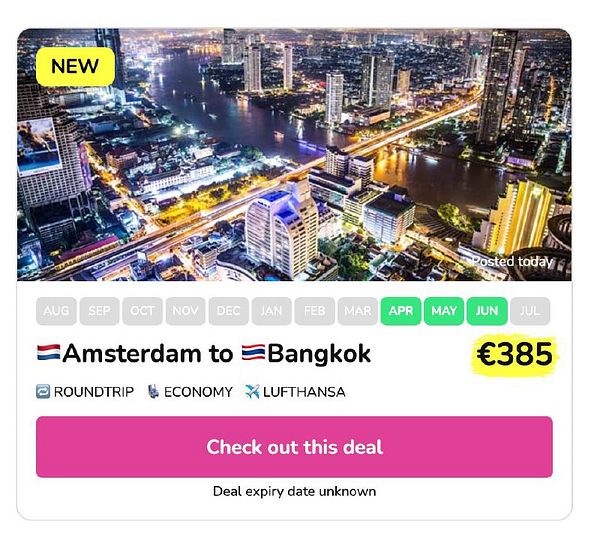This screenshot has width=600, height=543.
Task: Open the Bangkok skyline photo
Action: coord(294,155)
